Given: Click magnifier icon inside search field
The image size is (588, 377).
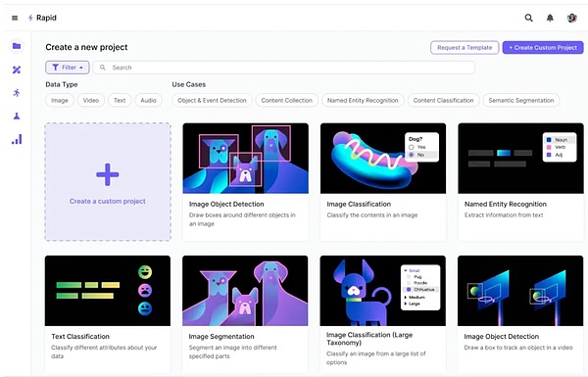Looking at the screenshot, I should click(102, 68).
